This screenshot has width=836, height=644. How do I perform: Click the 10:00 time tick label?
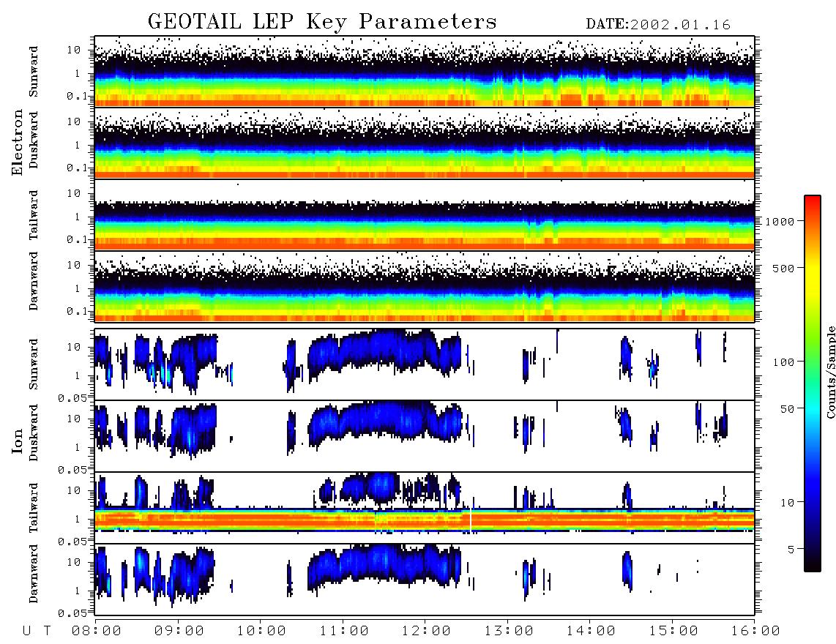coord(262,632)
